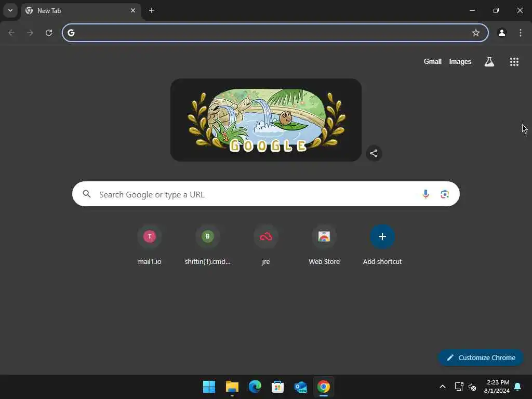Close the New Tab tab
This screenshot has width=532, height=399.
point(133,10)
